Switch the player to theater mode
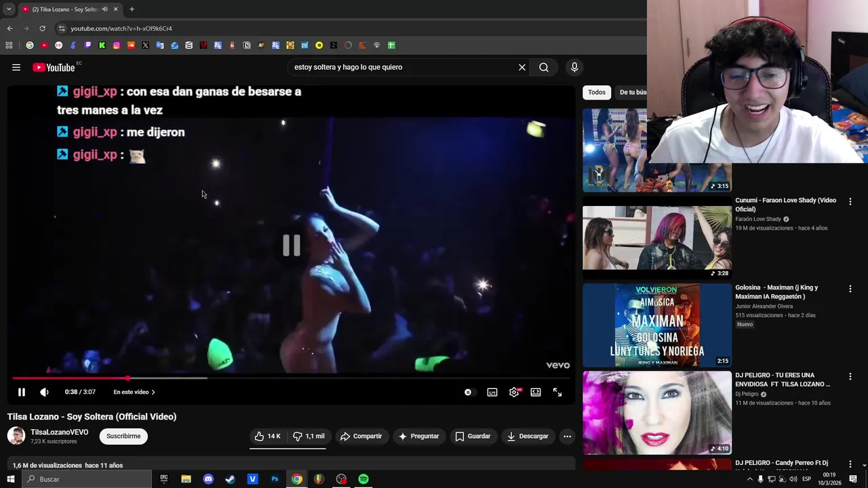Screen dimensions: 868x488 pyautogui.click(x=536, y=392)
